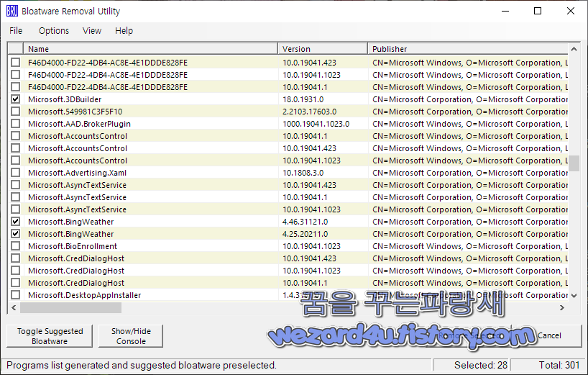Click the Cancel button
Viewport: 588px width, 375px height.
point(549,335)
